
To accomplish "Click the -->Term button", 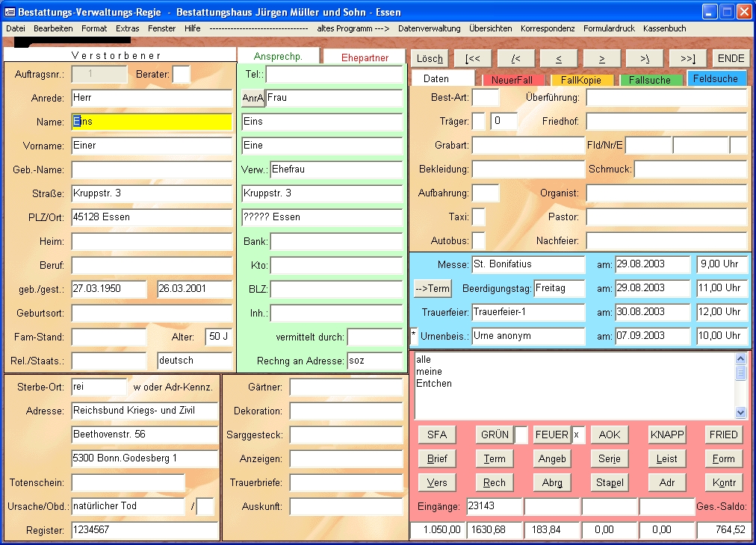I will [433, 289].
